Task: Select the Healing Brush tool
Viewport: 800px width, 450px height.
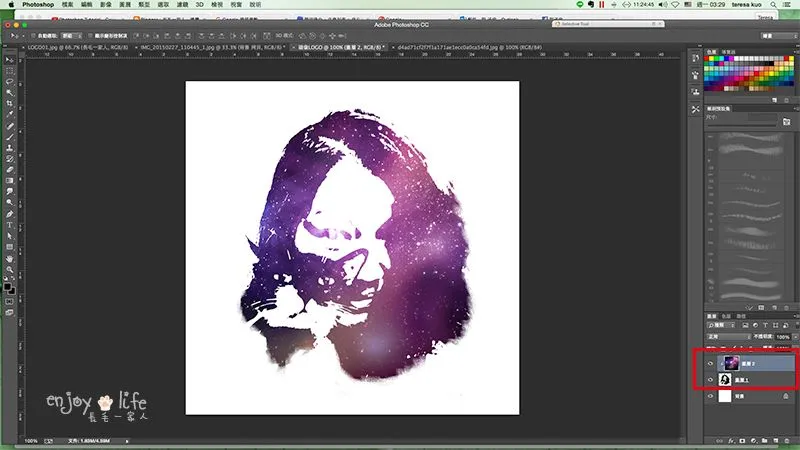Action: coord(9,126)
